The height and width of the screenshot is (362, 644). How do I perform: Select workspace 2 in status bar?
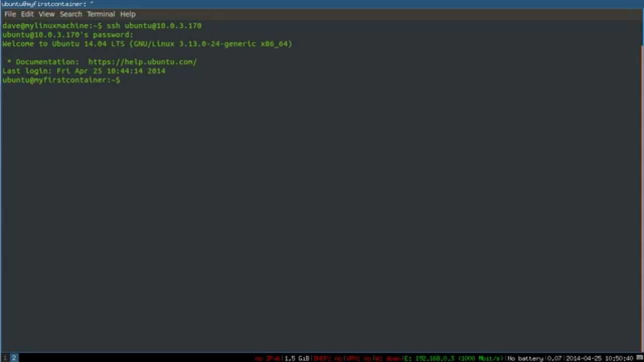tap(14, 358)
